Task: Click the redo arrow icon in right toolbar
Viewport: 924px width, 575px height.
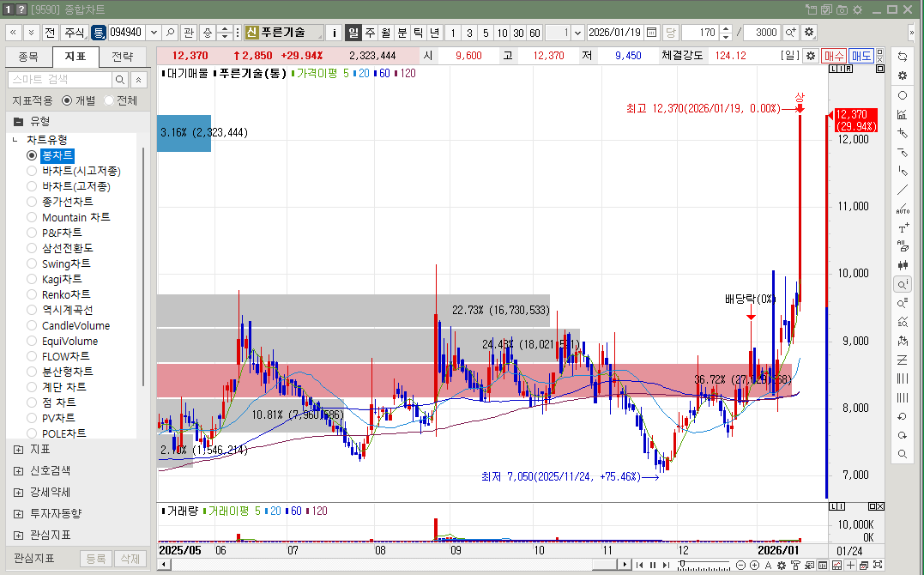Action: 903,435
